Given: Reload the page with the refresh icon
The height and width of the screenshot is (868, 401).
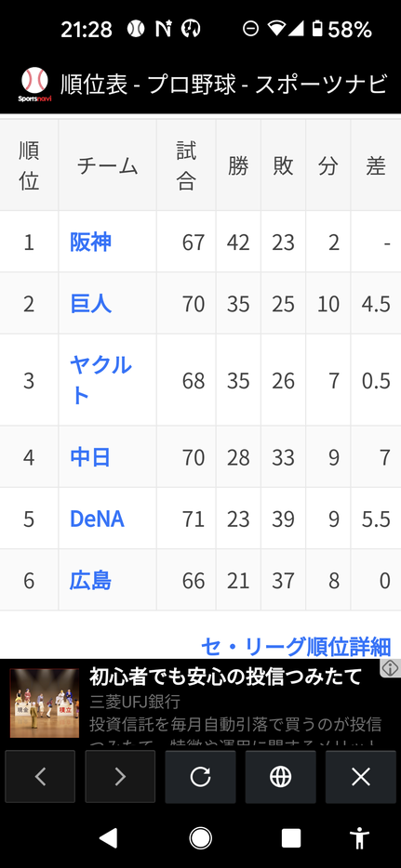Looking at the screenshot, I should point(201,777).
